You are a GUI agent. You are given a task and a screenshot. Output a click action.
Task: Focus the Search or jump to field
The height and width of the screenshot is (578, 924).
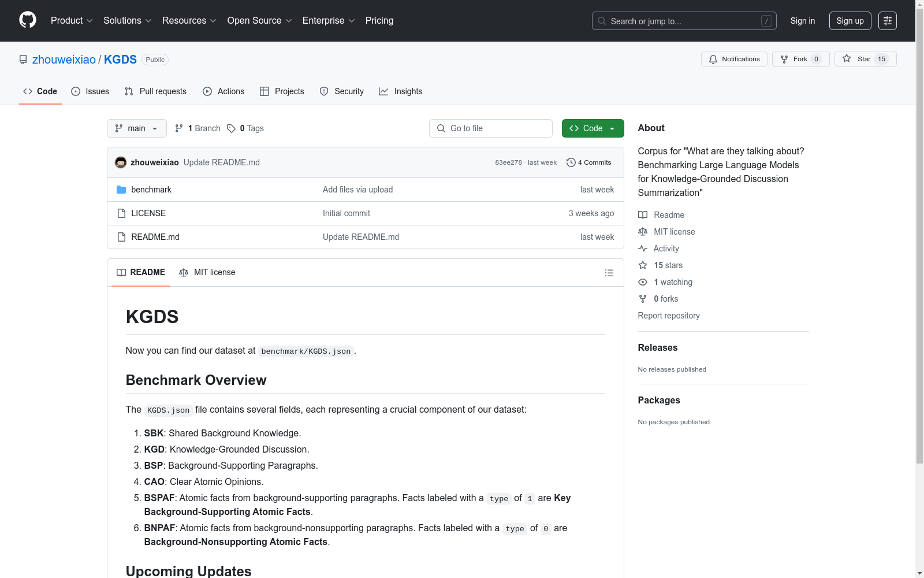click(x=684, y=21)
